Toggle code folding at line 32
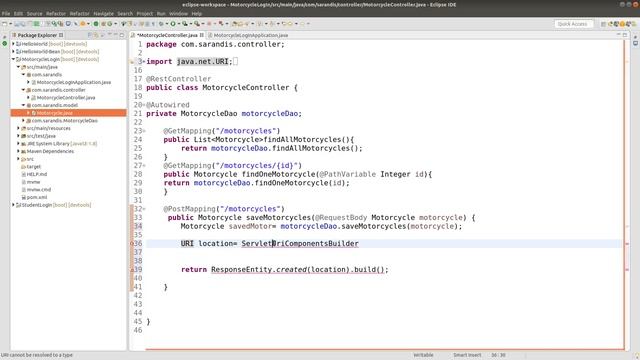 coord(144,209)
